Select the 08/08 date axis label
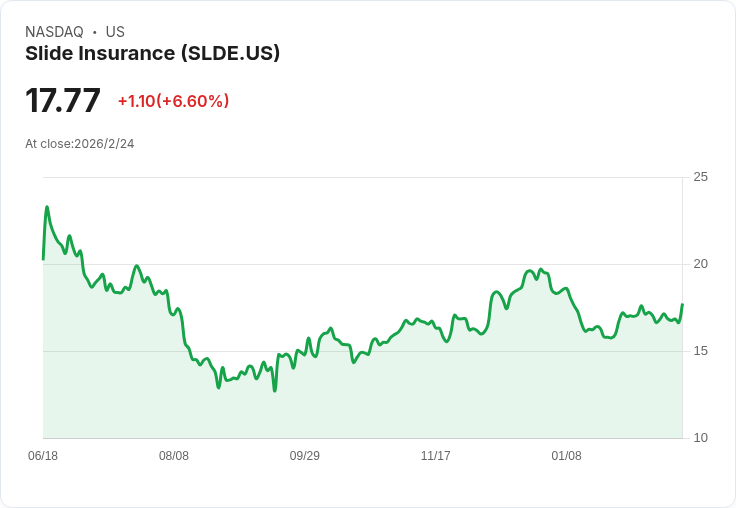 [174, 456]
